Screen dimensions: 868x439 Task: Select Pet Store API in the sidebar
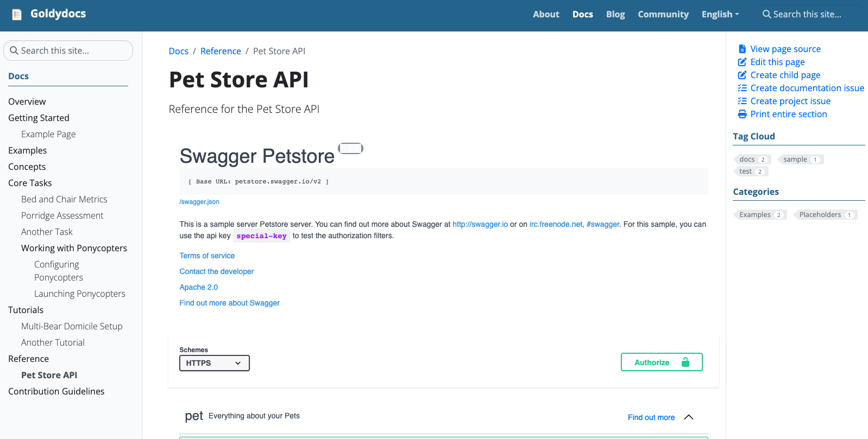[49, 375]
